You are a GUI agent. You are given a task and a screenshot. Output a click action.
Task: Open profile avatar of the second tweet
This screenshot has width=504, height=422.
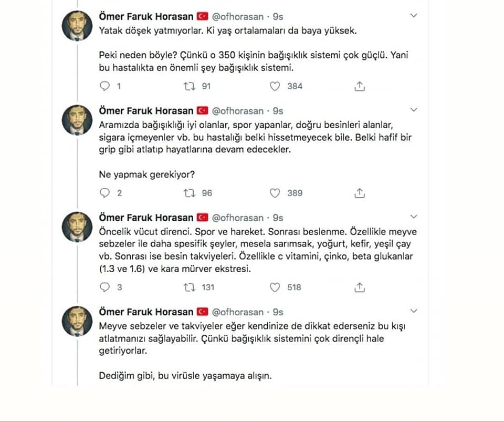tap(77, 120)
